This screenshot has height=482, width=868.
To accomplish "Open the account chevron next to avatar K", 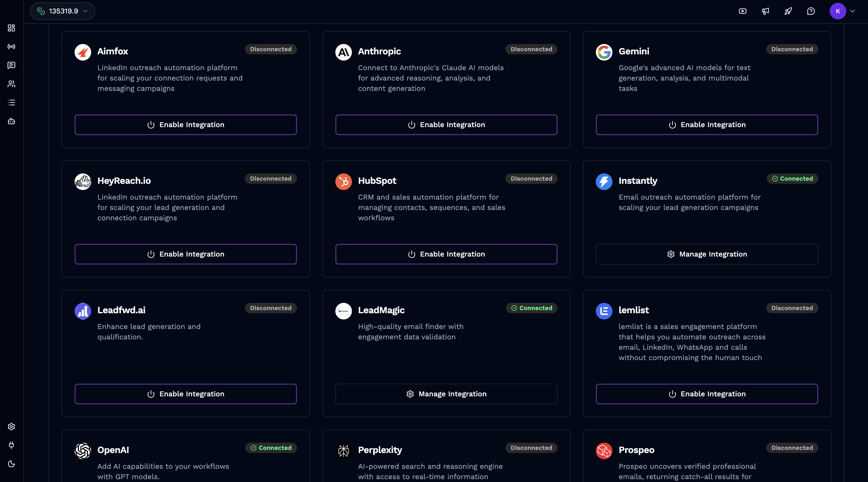I will coord(853,11).
